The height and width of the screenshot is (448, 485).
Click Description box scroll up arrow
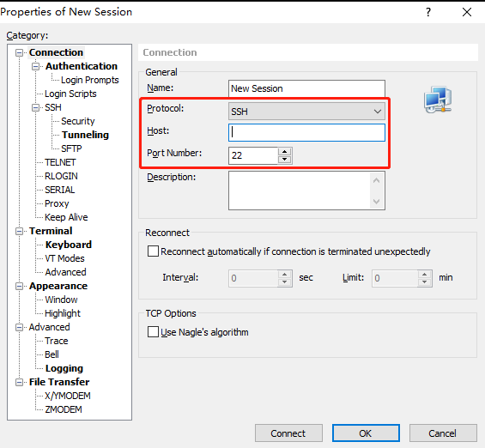click(377, 180)
